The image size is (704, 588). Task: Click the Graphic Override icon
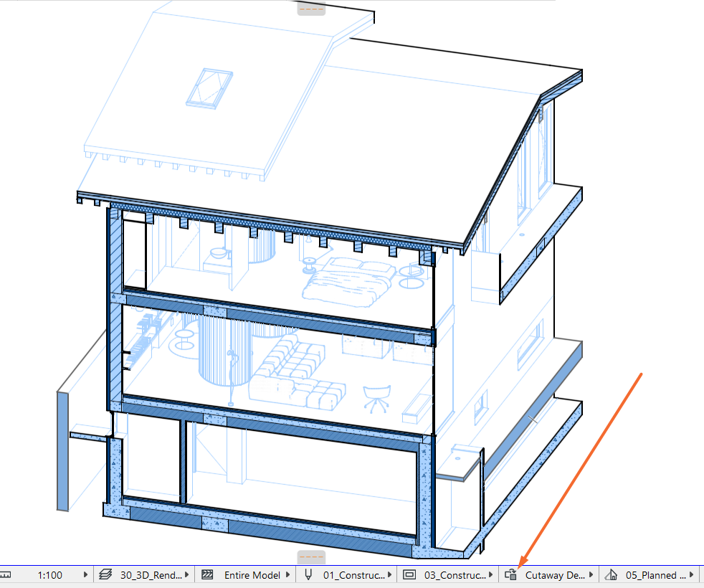point(510,575)
